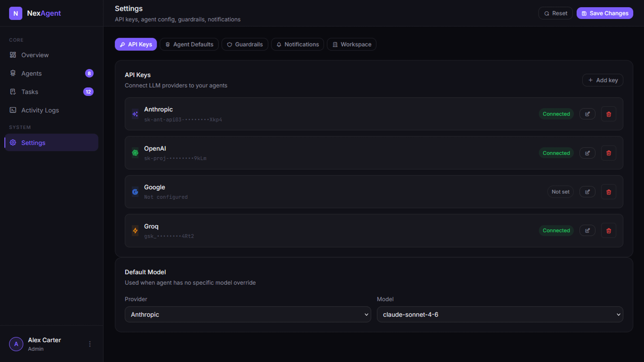644x362 pixels.
Task: Delete the Groq API key
Action: [x=609, y=231]
